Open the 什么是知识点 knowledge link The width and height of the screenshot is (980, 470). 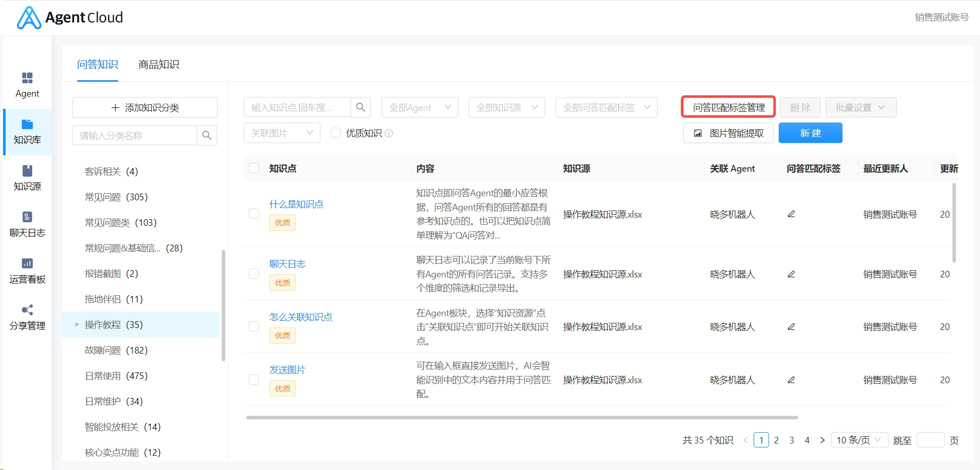click(296, 204)
